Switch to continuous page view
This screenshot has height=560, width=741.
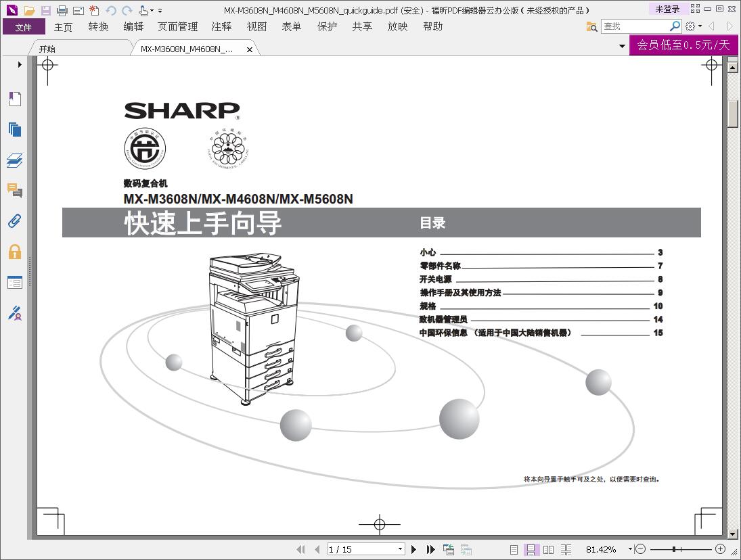pos(531,549)
